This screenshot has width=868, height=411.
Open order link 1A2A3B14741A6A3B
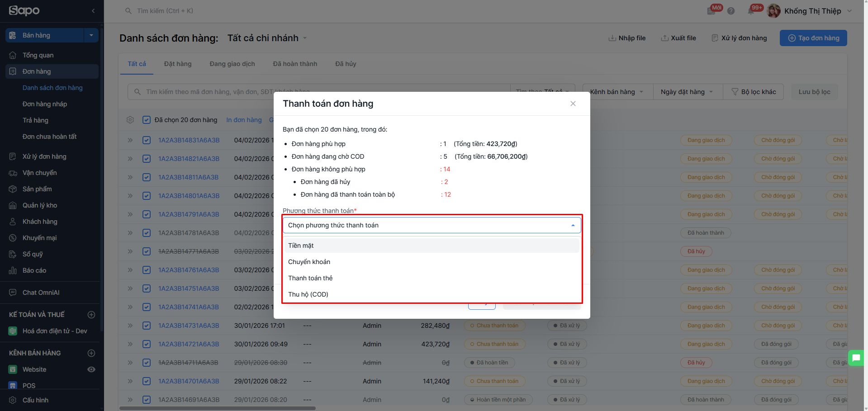tap(189, 307)
